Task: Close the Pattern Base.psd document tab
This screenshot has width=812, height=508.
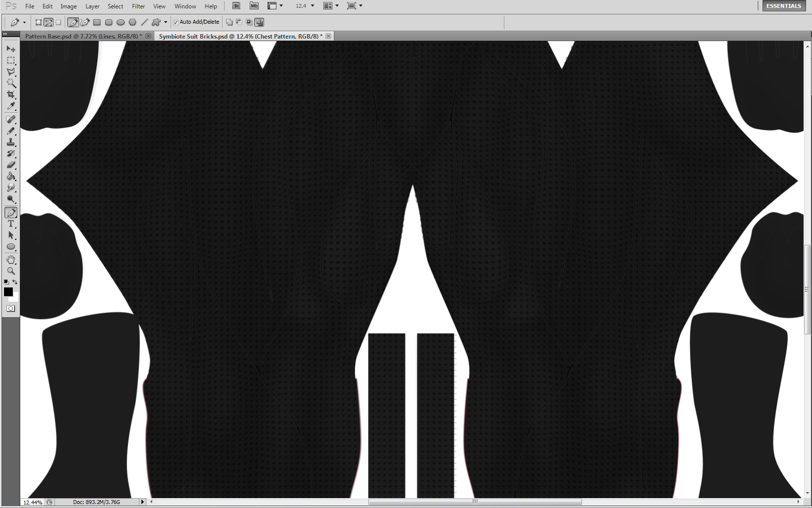Action: coord(148,36)
